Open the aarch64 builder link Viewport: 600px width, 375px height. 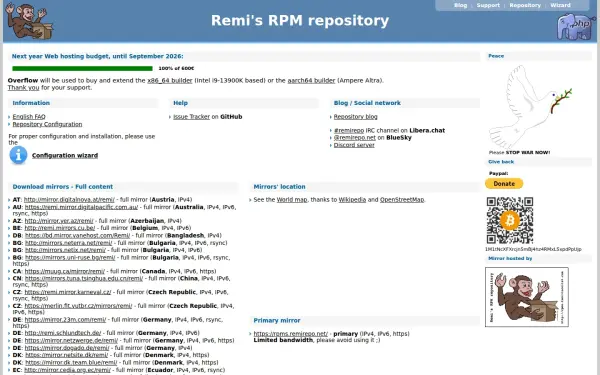coord(311,80)
